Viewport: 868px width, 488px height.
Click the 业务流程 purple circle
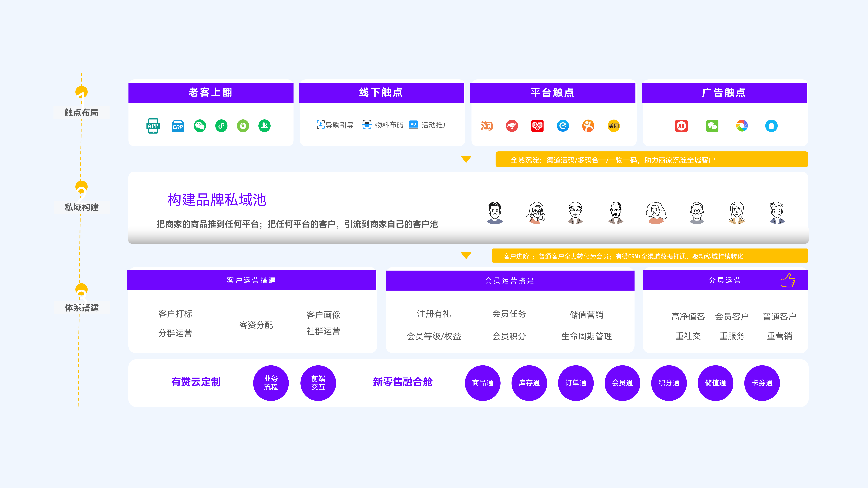271,383
